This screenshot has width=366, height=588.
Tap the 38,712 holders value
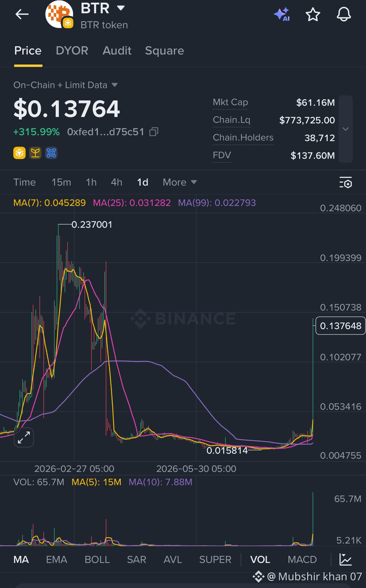tap(320, 138)
